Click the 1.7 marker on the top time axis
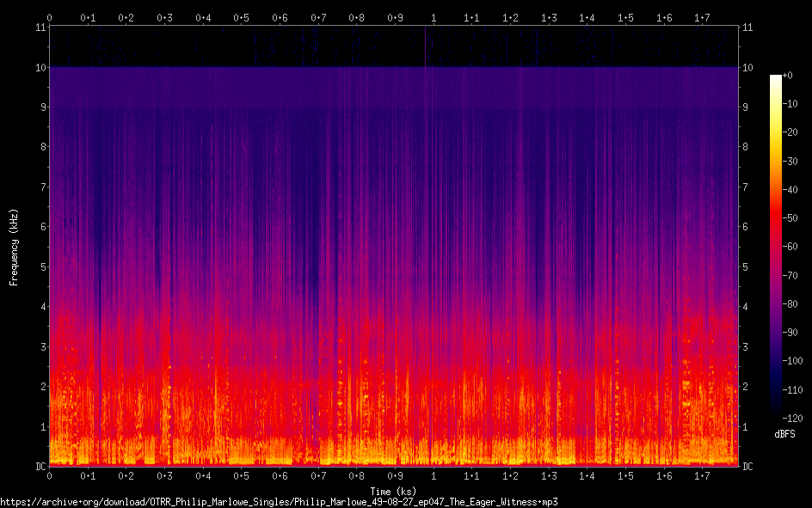812x508 pixels. (x=702, y=17)
